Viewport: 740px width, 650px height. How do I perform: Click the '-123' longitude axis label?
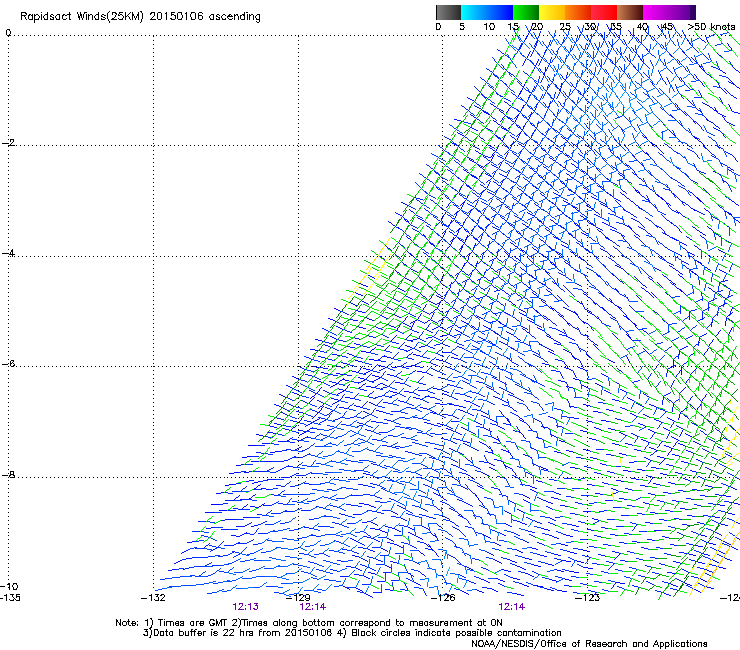pos(587,598)
